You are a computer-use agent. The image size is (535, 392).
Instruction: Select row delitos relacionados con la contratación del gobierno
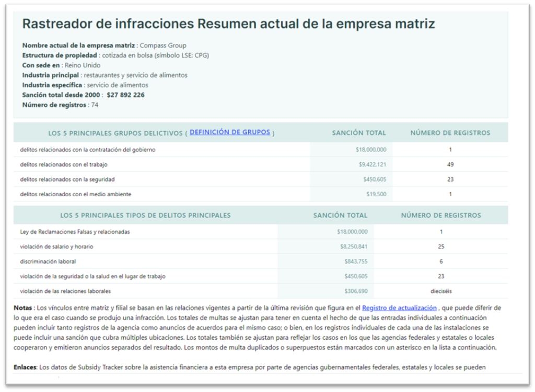click(x=261, y=150)
